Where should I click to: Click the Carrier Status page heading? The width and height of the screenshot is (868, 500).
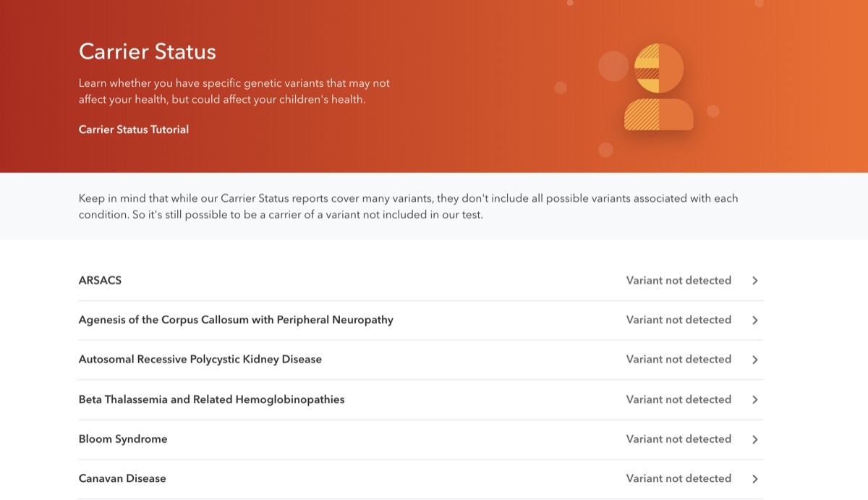pos(147,51)
